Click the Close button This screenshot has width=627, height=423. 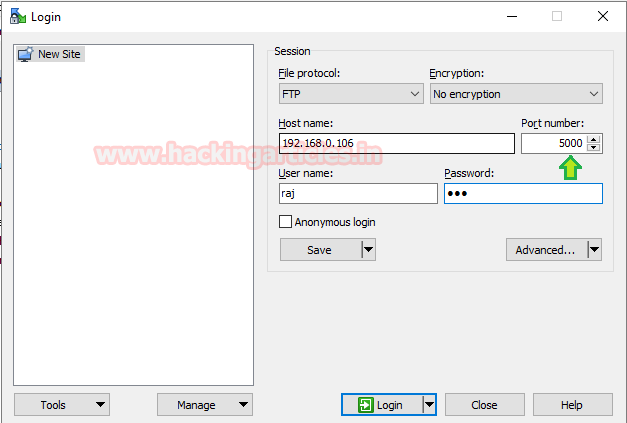[485, 405]
